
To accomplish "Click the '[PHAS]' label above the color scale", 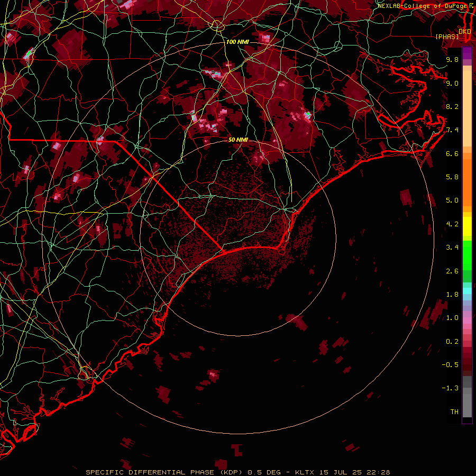I will point(447,36).
